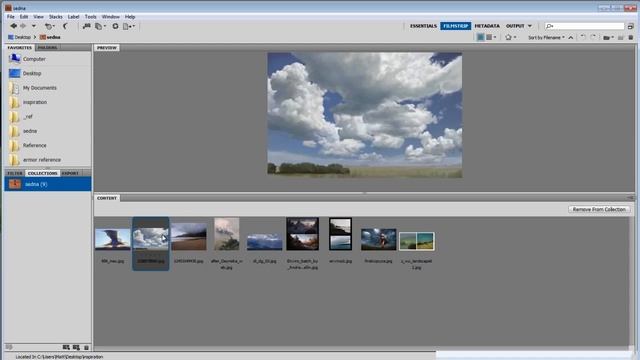Click Desktop in the path breadcrumb
Image resolution: width=640 pixels, height=360 pixels.
click(19, 37)
